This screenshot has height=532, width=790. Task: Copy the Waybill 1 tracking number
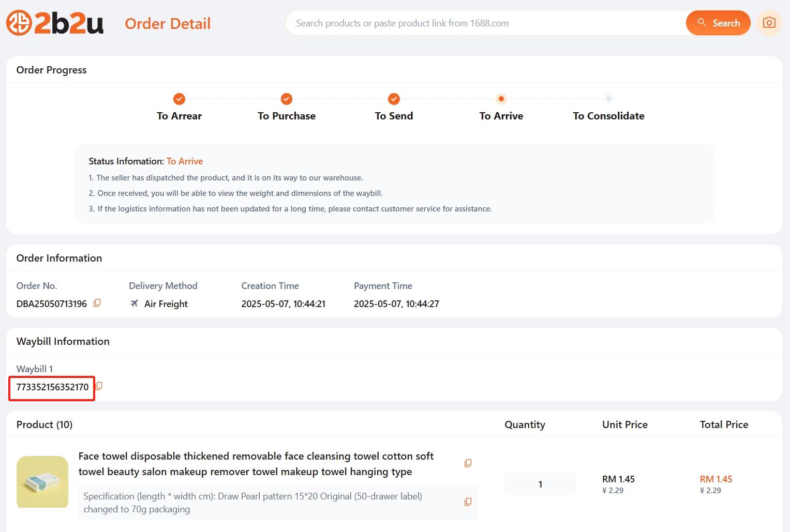99,386
